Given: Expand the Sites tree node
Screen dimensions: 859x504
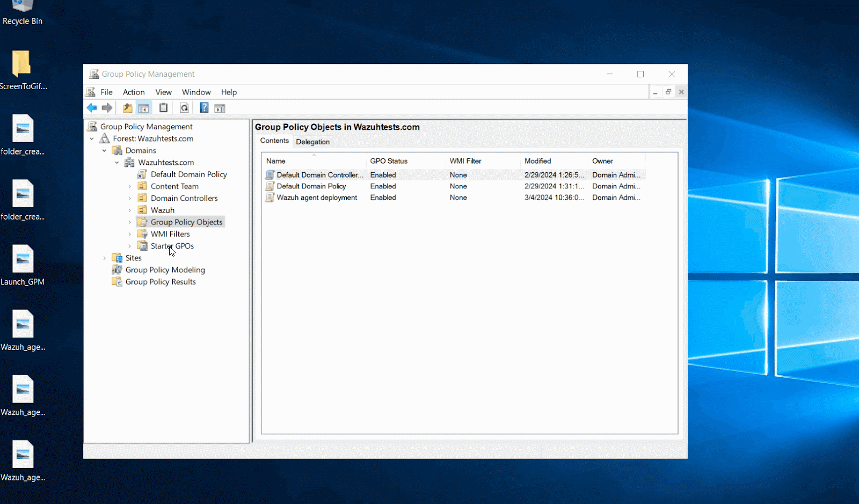Looking at the screenshot, I should 104,258.
